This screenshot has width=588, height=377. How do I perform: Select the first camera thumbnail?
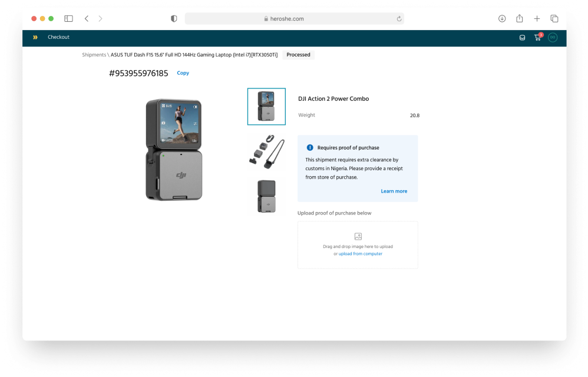(266, 107)
